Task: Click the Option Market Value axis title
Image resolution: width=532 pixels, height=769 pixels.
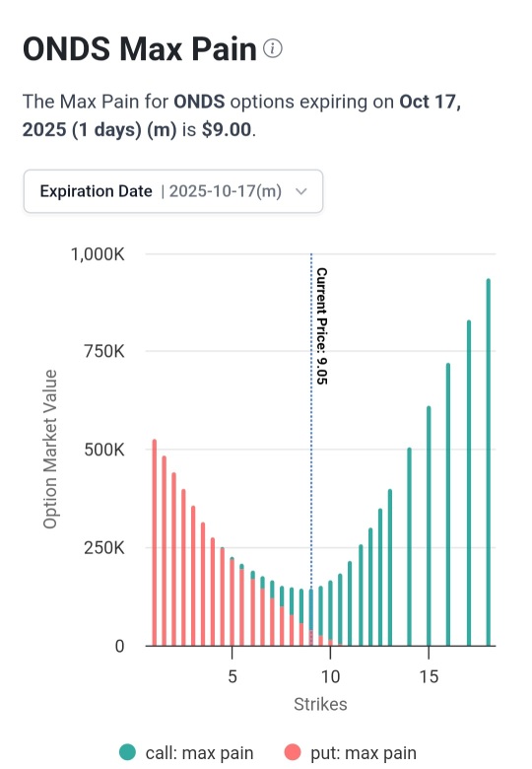Action: coord(50,450)
